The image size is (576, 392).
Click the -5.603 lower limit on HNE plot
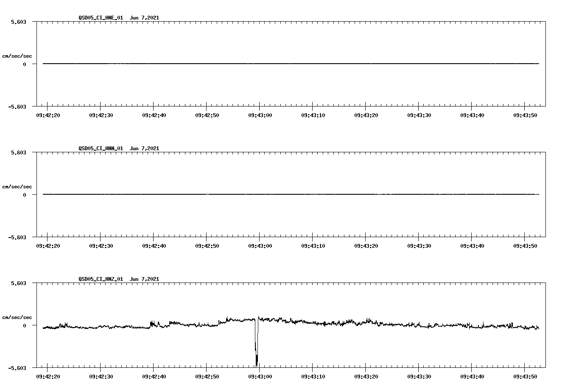(x=17, y=106)
